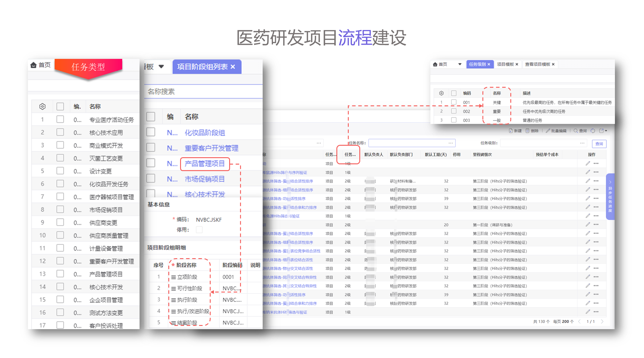The height and width of the screenshot is (358, 644).
Task: Click the blue 查询 query button
Action: tap(599, 144)
